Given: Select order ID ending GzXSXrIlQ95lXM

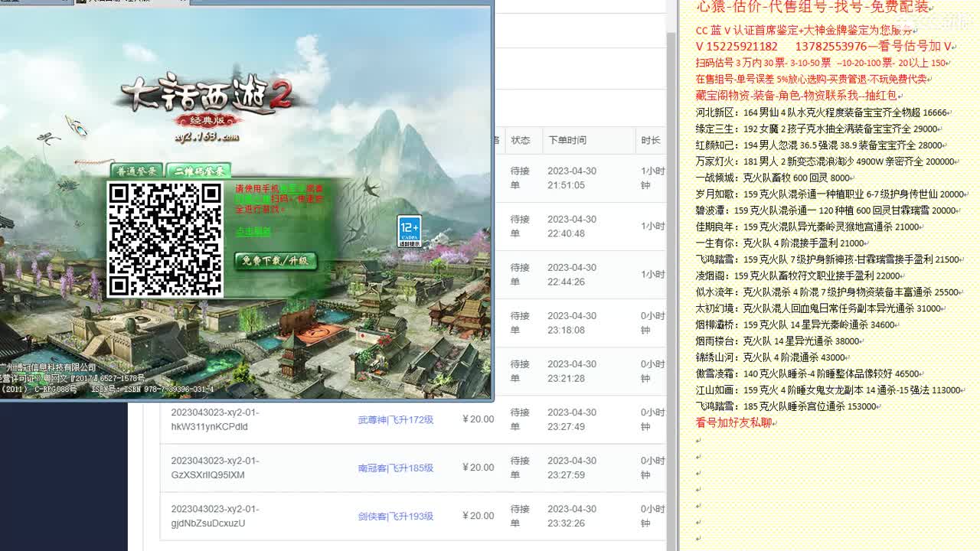Looking at the screenshot, I should 215,468.
